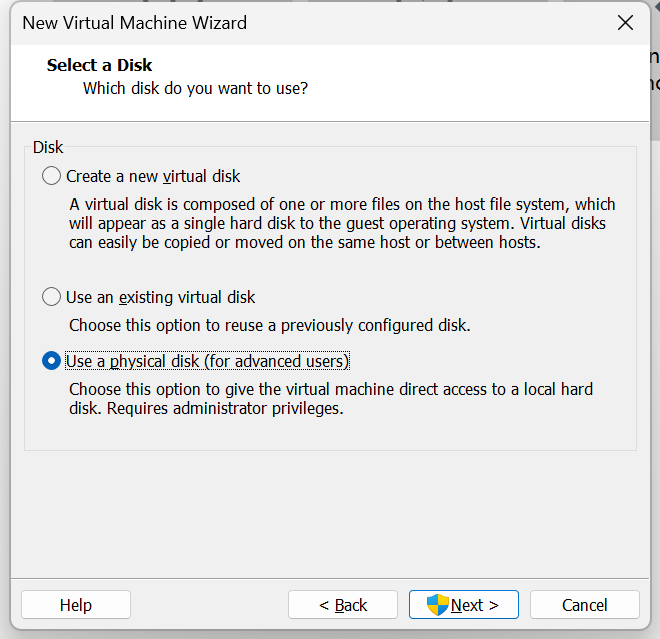Click the "Select a Disk" heading

99,66
